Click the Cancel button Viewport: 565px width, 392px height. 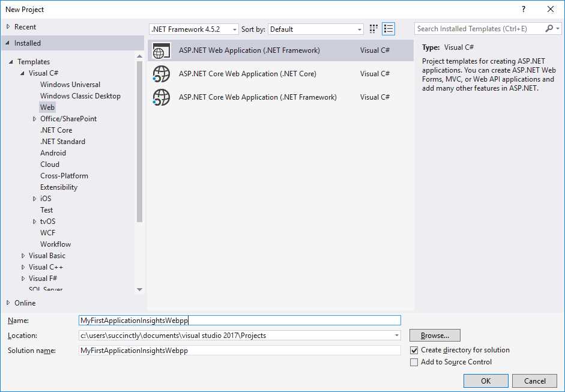(x=535, y=381)
